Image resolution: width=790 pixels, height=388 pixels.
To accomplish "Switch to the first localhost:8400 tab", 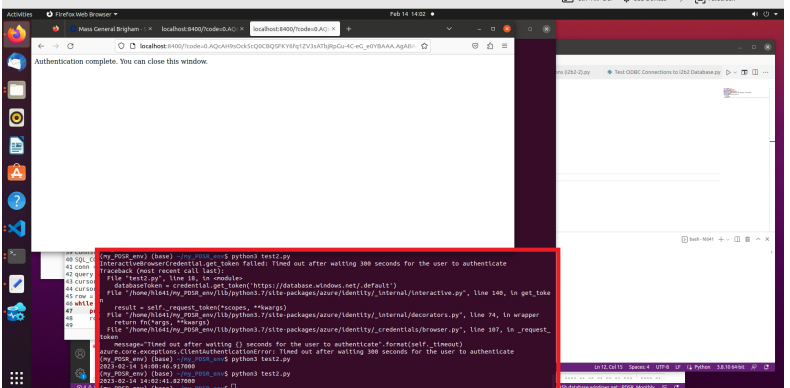I will (203, 29).
